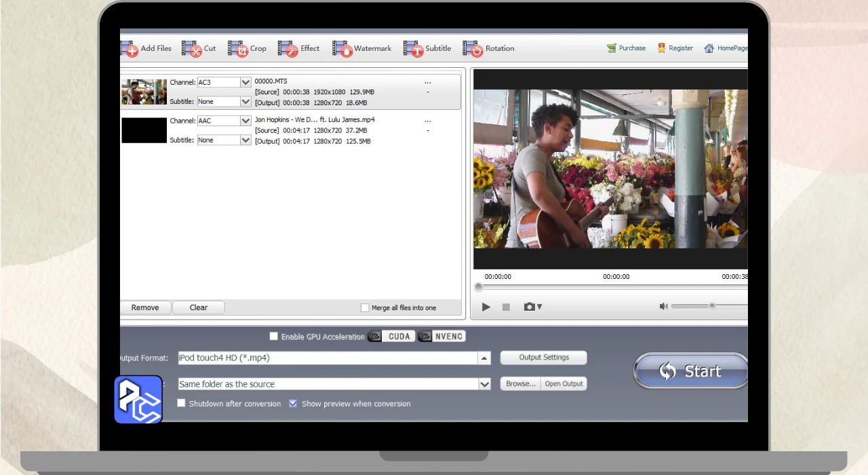Adjust the volume slider
The image size is (868, 475).
pyautogui.click(x=712, y=306)
